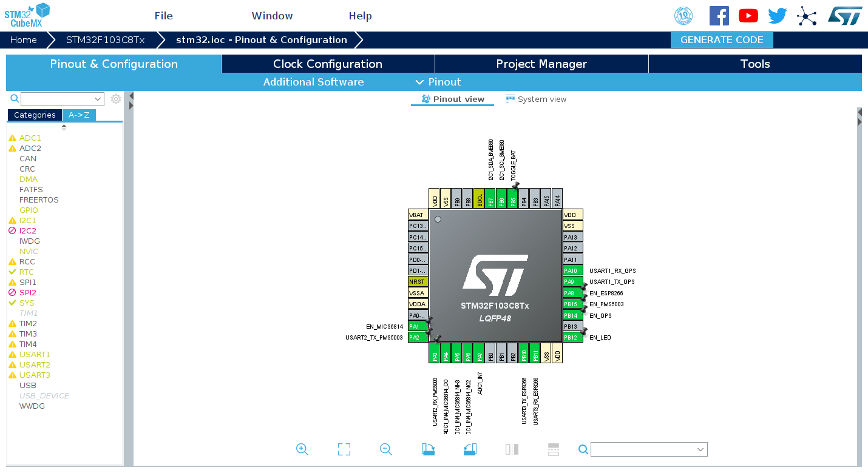Open the Help menu

(x=360, y=16)
